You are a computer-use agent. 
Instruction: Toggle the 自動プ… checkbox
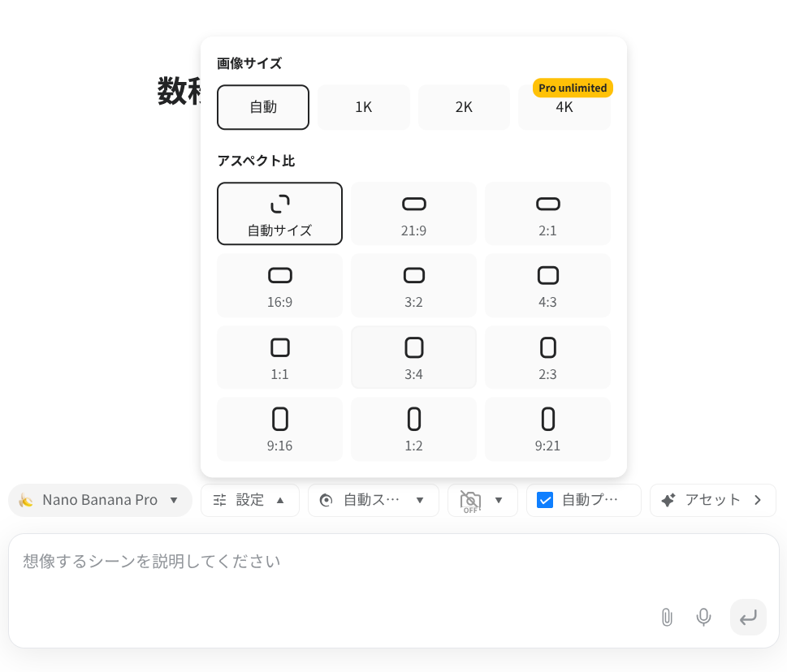(546, 500)
